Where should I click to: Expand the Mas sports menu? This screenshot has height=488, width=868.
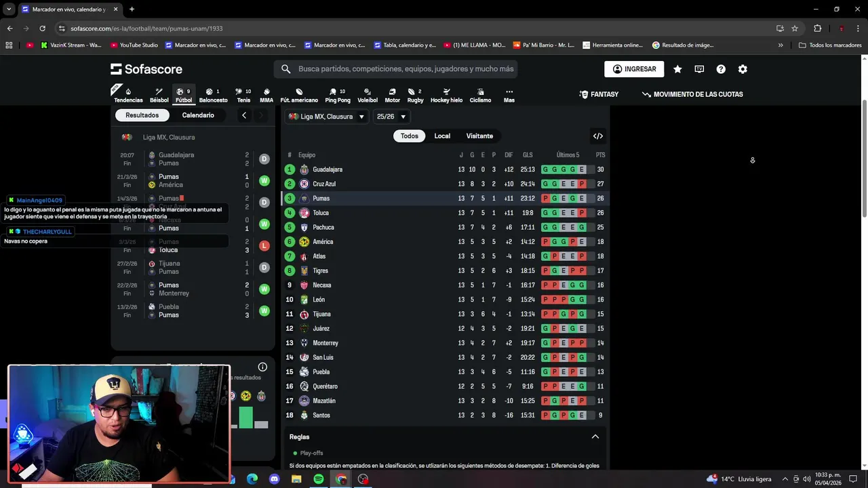point(509,96)
